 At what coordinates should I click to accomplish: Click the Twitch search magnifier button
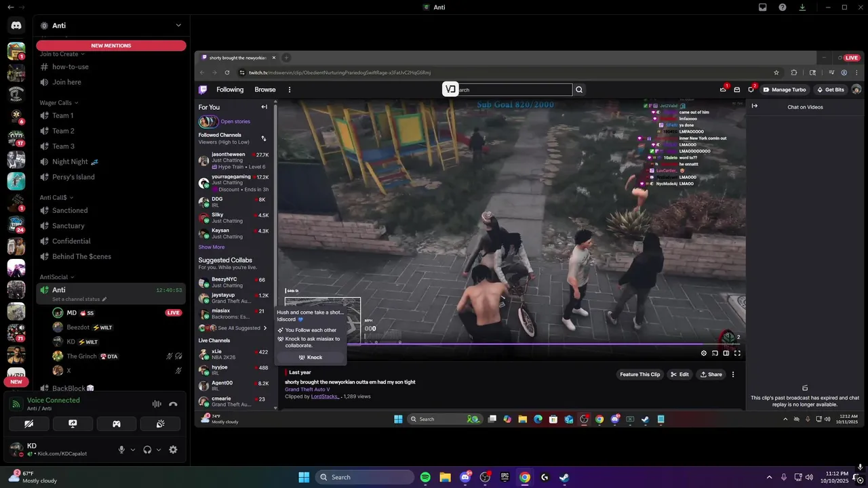pyautogui.click(x=579, y=89)
